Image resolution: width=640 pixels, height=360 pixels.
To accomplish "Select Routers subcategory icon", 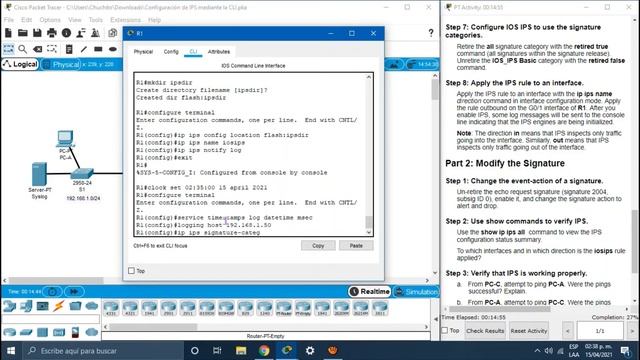I will coord(9,332).
